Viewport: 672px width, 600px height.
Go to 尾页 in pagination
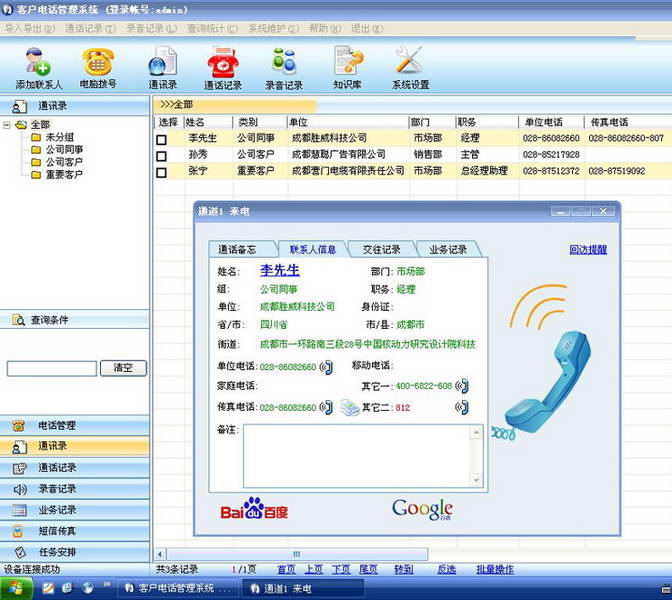[x=368, y=570]
